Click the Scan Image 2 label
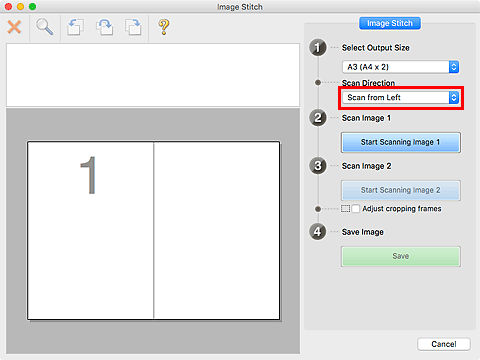This screenshot has height=360, width=480. pos(366,166)
